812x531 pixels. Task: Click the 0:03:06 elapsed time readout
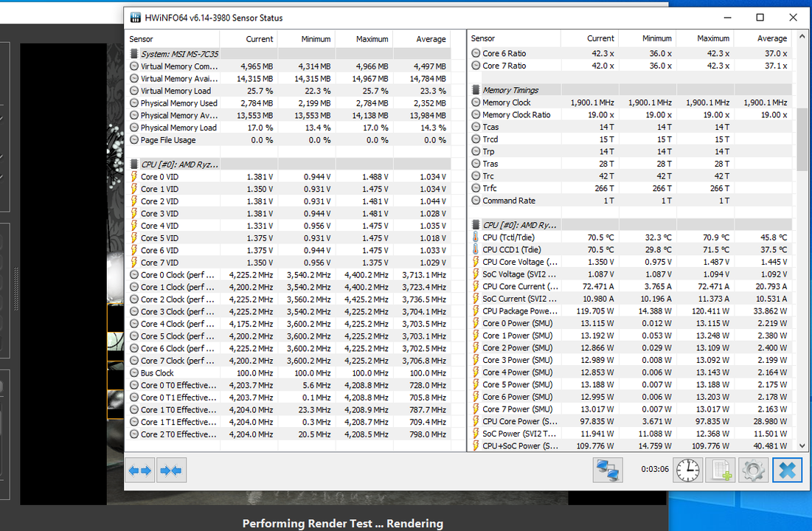655,469
